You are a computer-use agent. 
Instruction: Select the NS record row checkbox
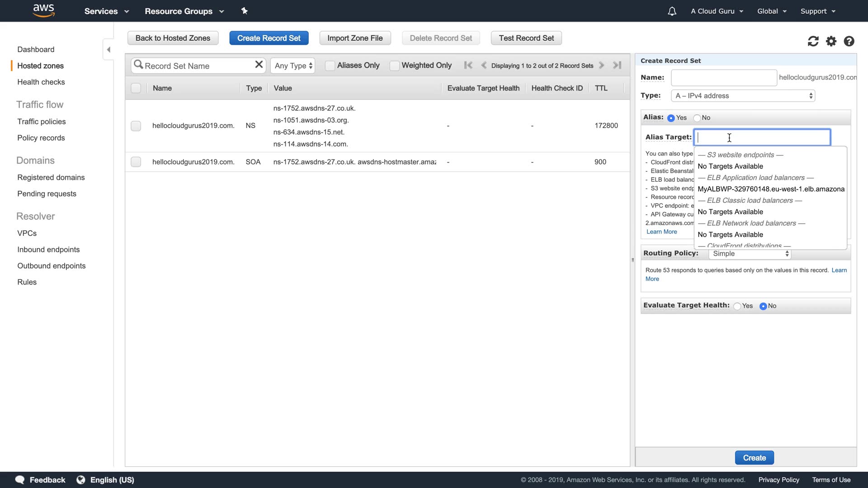(136, 126)
